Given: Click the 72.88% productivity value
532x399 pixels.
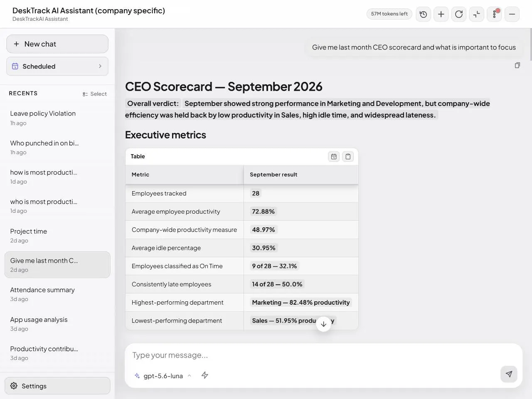Looking at the screenshot, I should point(264,212).
